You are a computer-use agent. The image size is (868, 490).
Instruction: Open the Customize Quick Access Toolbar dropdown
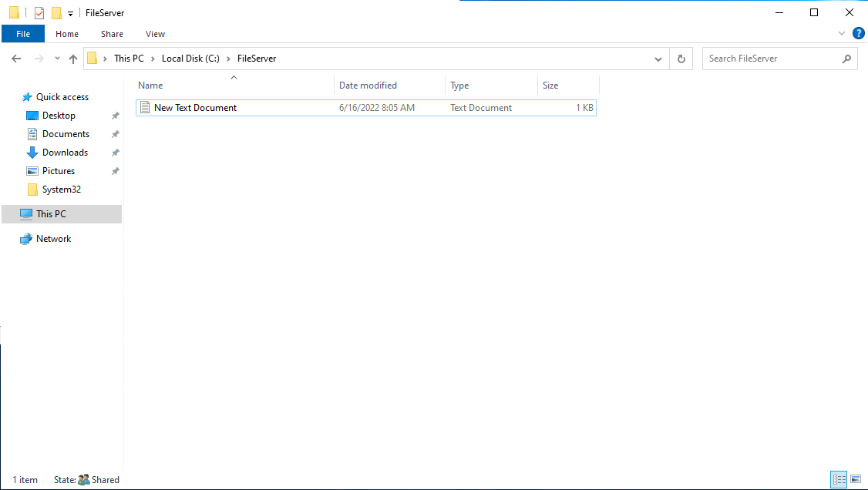[70, 13]
